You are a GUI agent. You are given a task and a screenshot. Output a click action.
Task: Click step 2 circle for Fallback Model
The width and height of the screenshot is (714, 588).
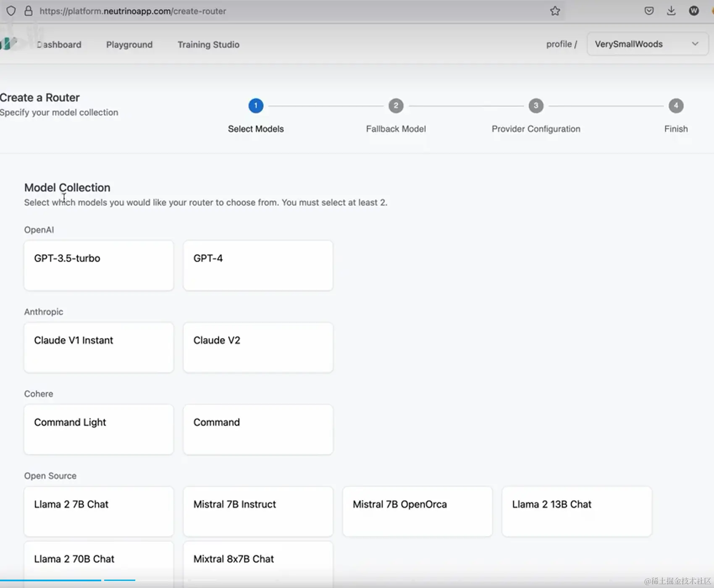click(x=396, y=106)
